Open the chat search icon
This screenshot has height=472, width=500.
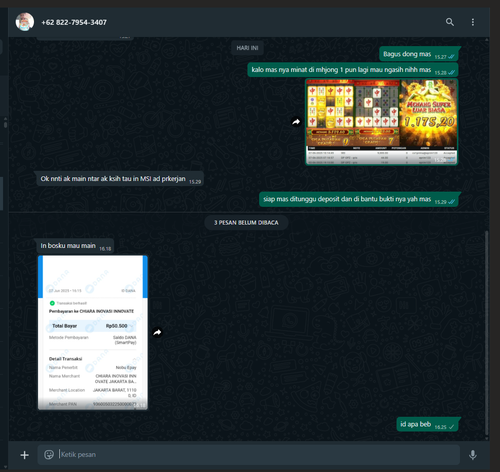pyautogui.click(x=450, y=22)
